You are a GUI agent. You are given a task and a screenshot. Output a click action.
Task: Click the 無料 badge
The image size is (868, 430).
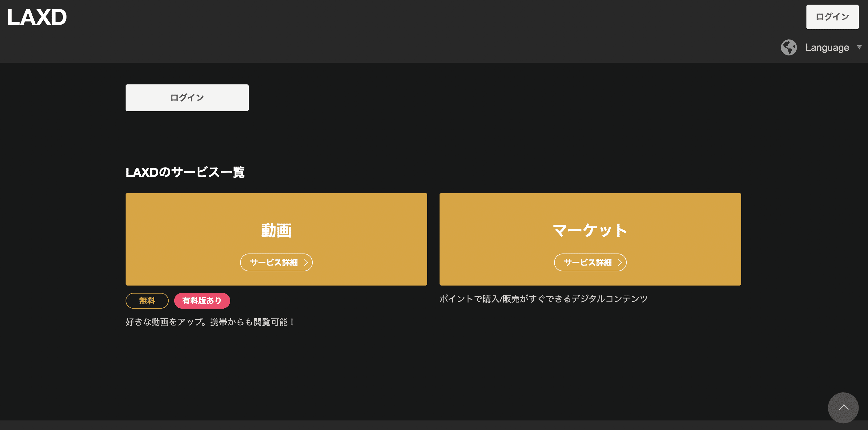point(147,301)
